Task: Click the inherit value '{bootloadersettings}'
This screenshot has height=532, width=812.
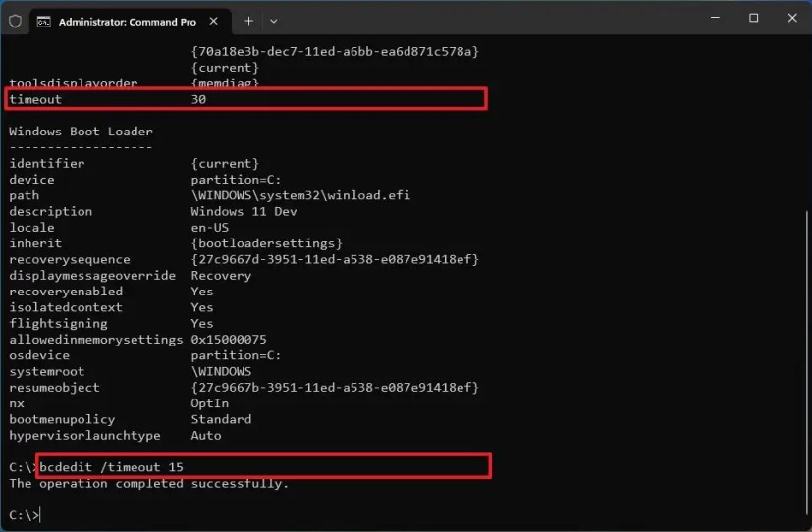Action: 266,243
